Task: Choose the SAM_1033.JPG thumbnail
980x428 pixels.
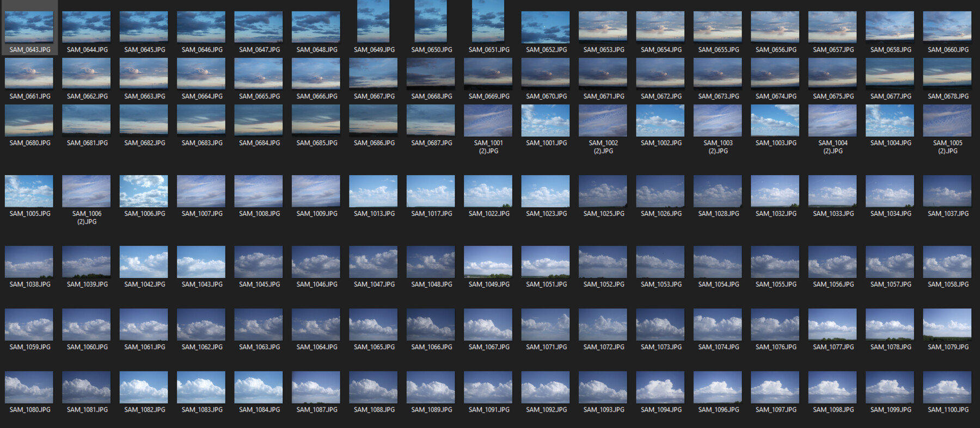Action: (832, 191)
